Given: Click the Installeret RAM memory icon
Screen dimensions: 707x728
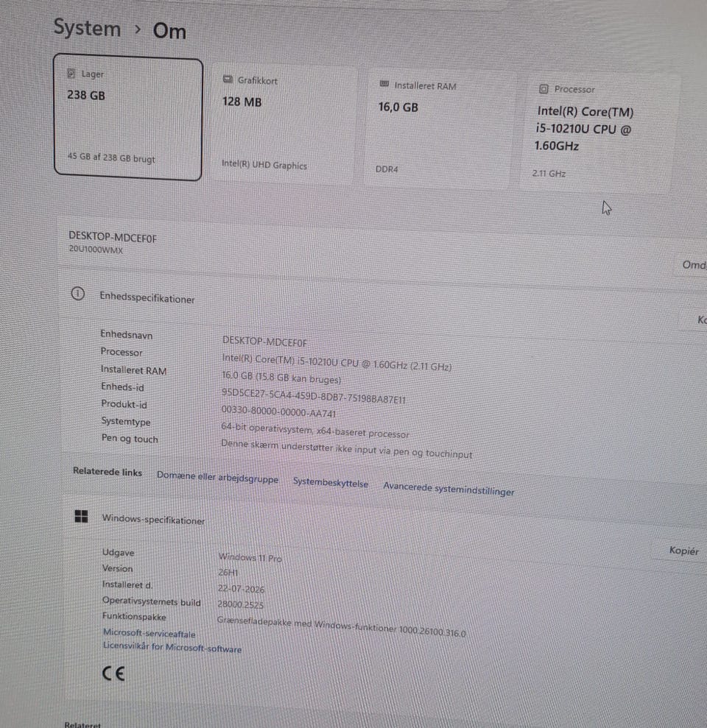Looking at the screenshot, I should (384, 84).
